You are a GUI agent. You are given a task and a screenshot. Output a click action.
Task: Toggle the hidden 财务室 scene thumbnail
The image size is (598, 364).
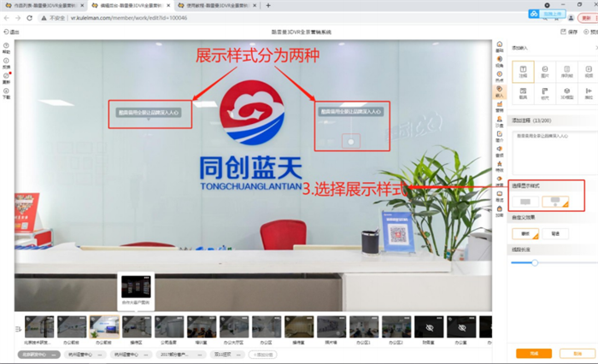[429, 327]
